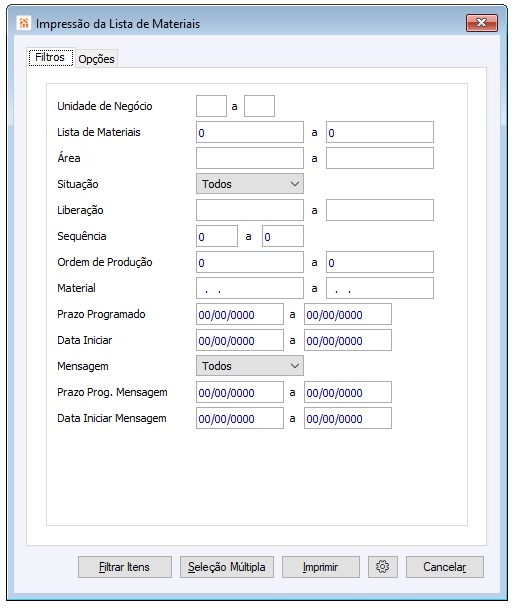Image resolution: width=514 pixels, height=610 pixels.
Task: Click the Área end field
Action: 380,158
